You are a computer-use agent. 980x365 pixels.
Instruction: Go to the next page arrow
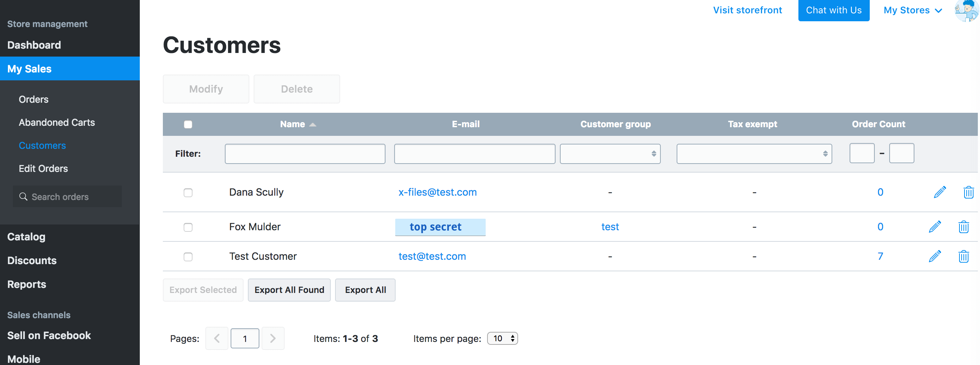[273, 338]
